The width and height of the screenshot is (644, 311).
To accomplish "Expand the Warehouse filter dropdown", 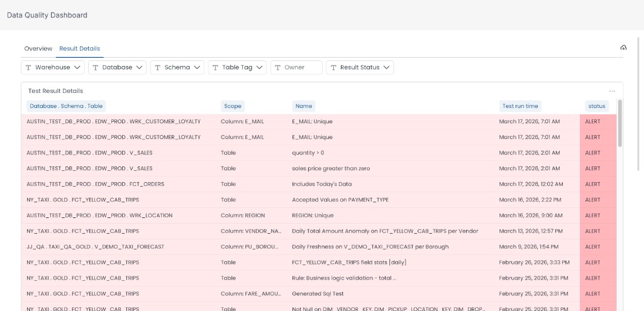I will click(x=78, y=67).
